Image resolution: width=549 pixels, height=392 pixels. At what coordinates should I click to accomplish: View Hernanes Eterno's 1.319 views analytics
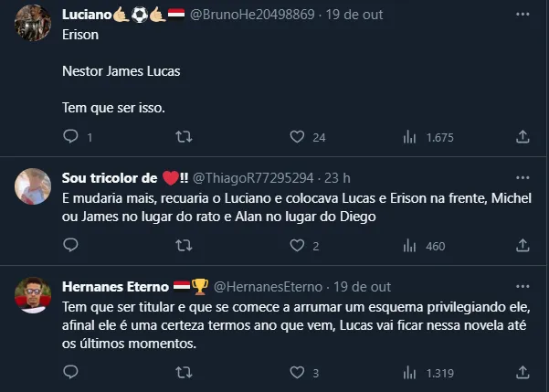[409, 373]
